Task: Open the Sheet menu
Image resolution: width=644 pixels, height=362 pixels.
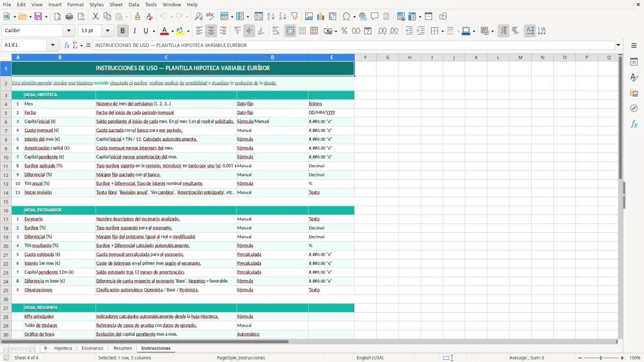Action: point(116,4)
